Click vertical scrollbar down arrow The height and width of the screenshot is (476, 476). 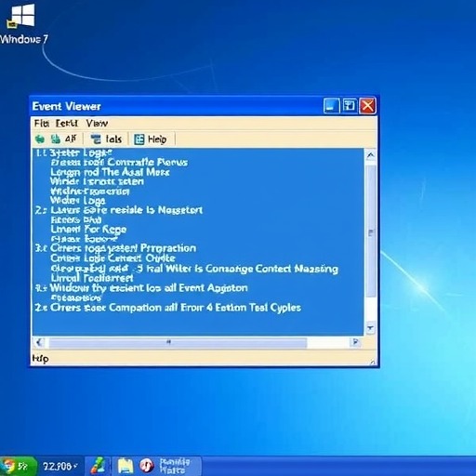coord(370,328)
